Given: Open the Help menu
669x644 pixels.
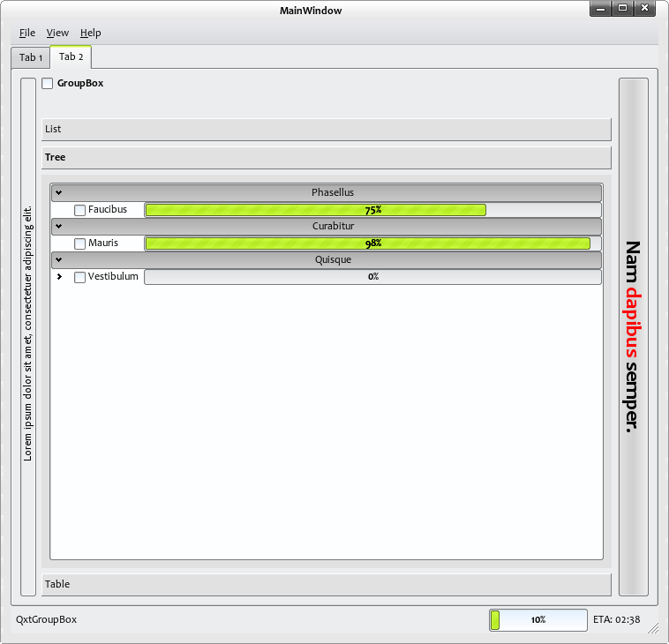Looking at the screenshot, I should coord(90,33).
